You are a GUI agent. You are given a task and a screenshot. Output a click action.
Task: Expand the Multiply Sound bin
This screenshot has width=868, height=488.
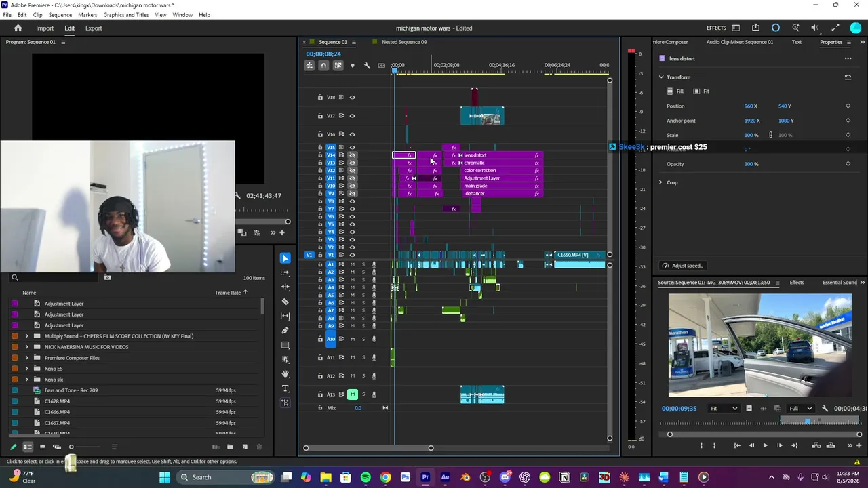pyautogui.click(x=27, y=336)
